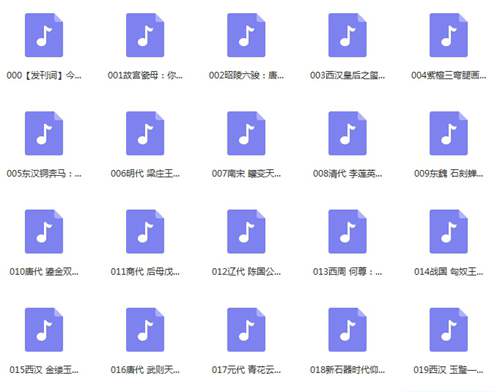Select the 003西汉皇后之玺 audio file
This screenshot has width=500, height=392.
347,35
